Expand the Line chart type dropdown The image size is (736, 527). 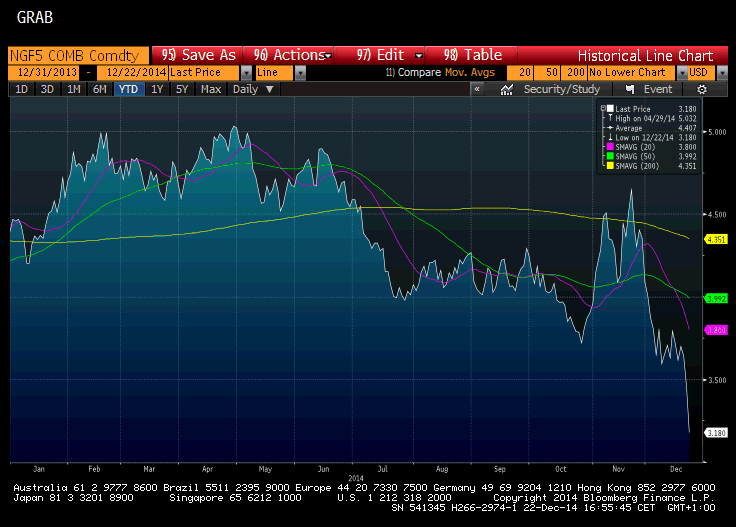(300, 73)
